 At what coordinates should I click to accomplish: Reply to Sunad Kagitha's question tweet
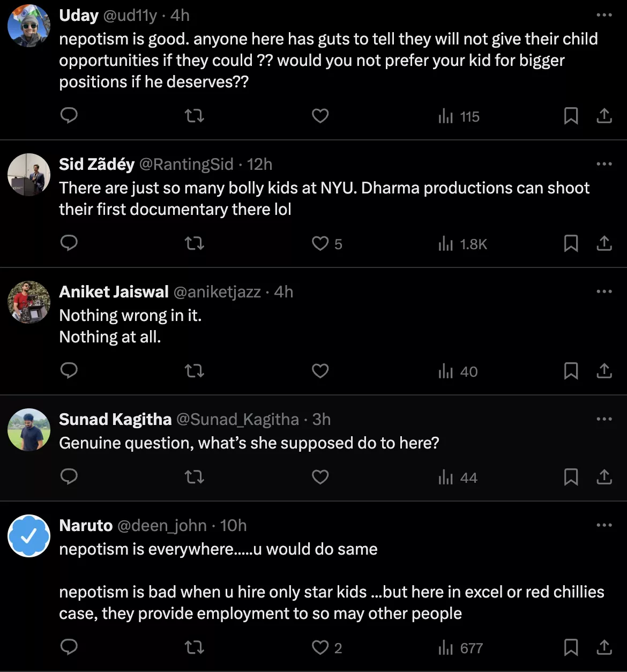[x=69, y=477]
